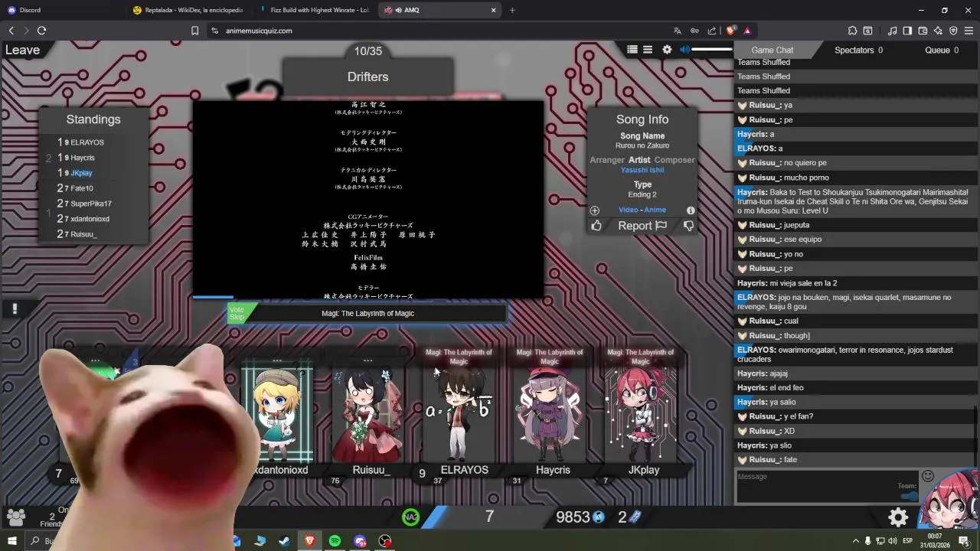
Task: Switch to the Discord browser tab
Action: (x=61, y=10)
